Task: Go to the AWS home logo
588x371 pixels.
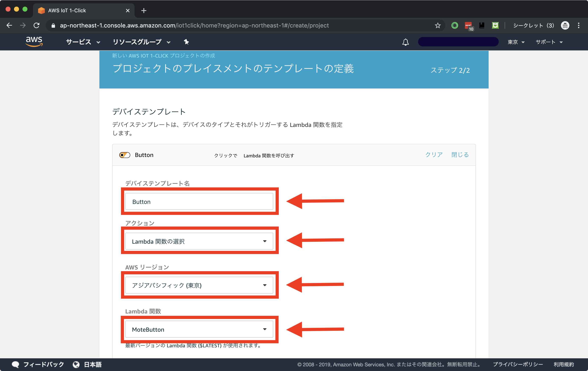Action: pyautogui.click(x=34, y=42)
